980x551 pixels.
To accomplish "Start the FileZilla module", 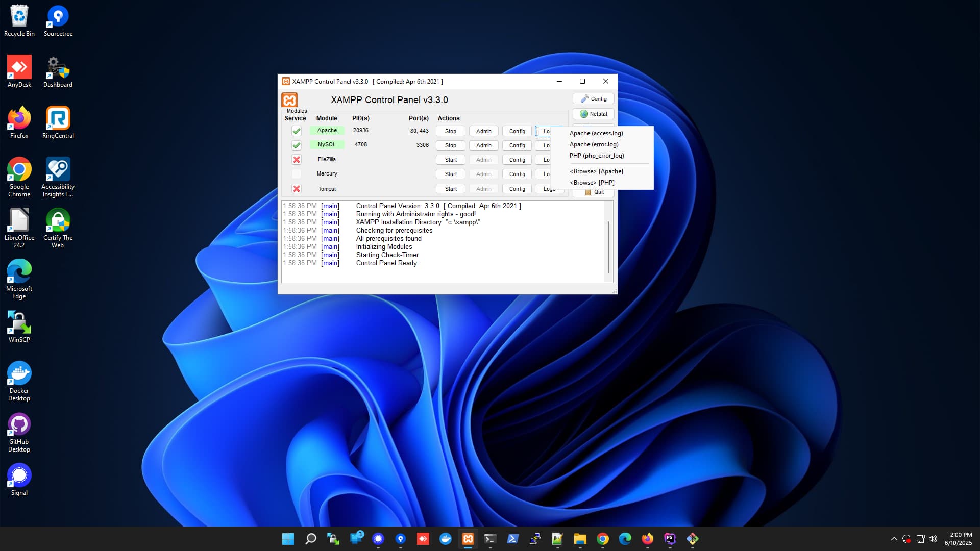I will (451, 160).
